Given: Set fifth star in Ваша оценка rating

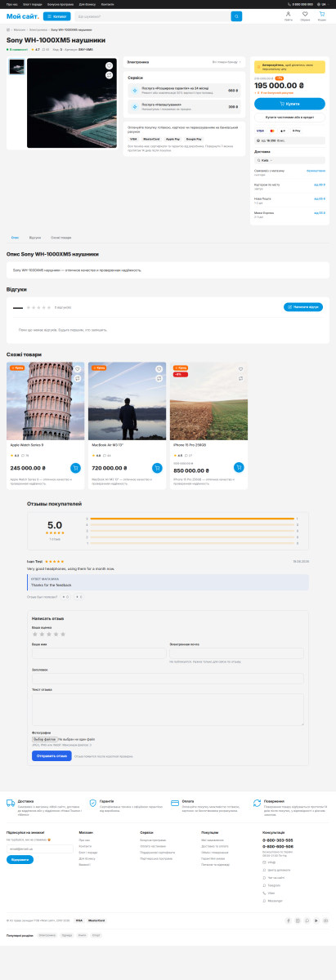Looking at the screenshot, I should [x=62, y=634].
